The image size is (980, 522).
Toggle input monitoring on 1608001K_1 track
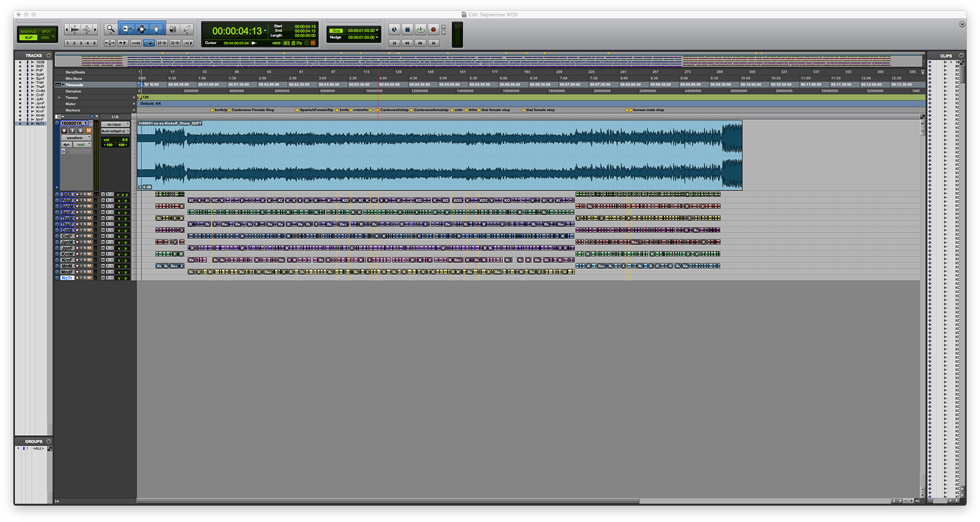pos(72,130)
